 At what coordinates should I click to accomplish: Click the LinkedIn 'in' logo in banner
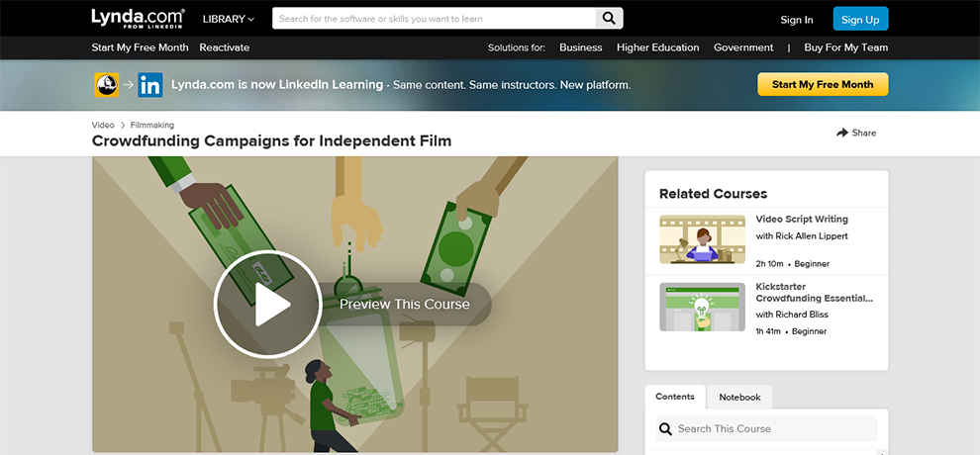[x=150, y=85]
